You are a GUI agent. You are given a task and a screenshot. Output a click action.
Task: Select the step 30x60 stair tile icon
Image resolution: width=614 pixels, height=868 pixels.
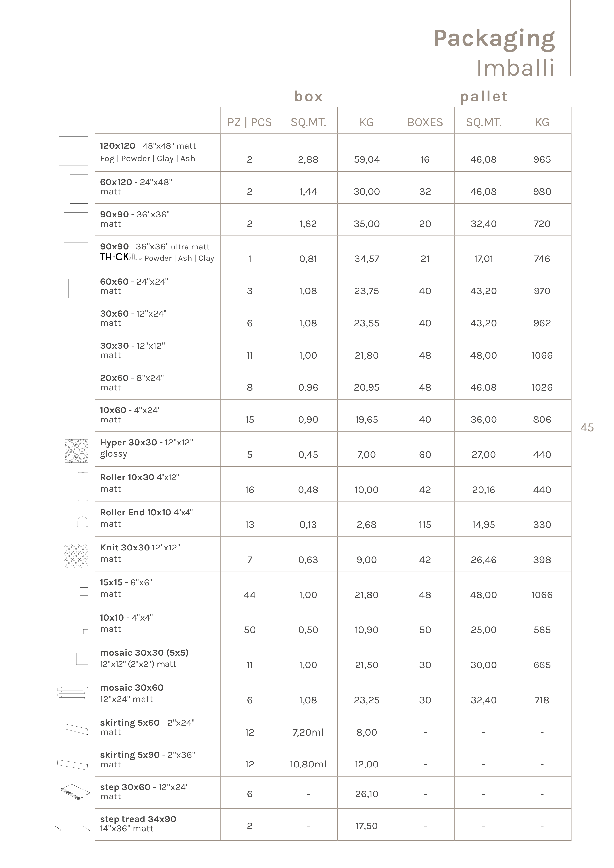click(x=75, y=792)
